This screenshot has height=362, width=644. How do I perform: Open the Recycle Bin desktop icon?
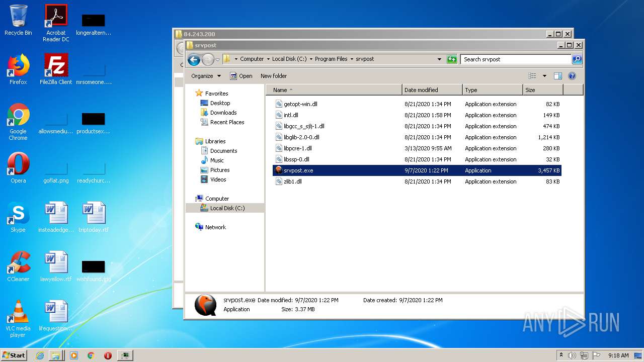click(18, 20)
